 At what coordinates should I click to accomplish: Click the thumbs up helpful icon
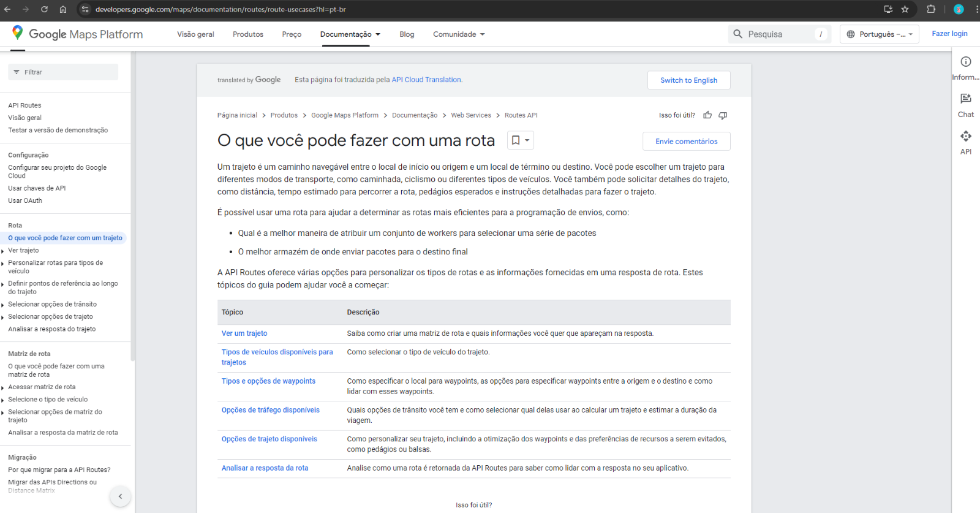707,115
